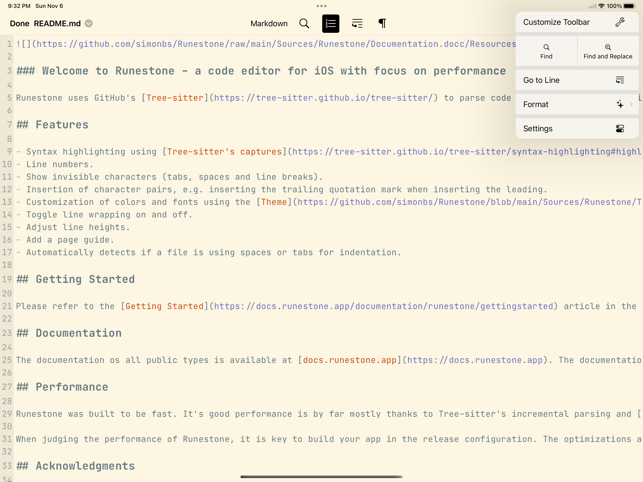Click "Toggle line wrapping on and off." line
The height and width of the screenshot is (482, 643).
[104, 215]
